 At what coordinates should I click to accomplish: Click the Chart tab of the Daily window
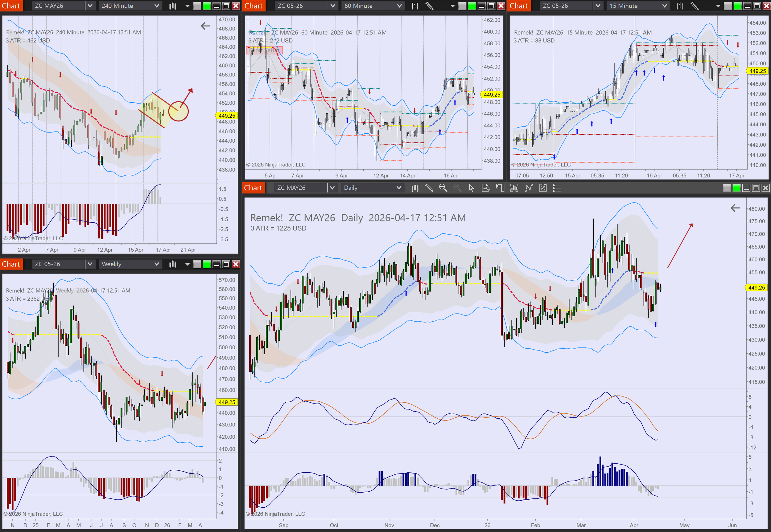click(x=253, y=188)
